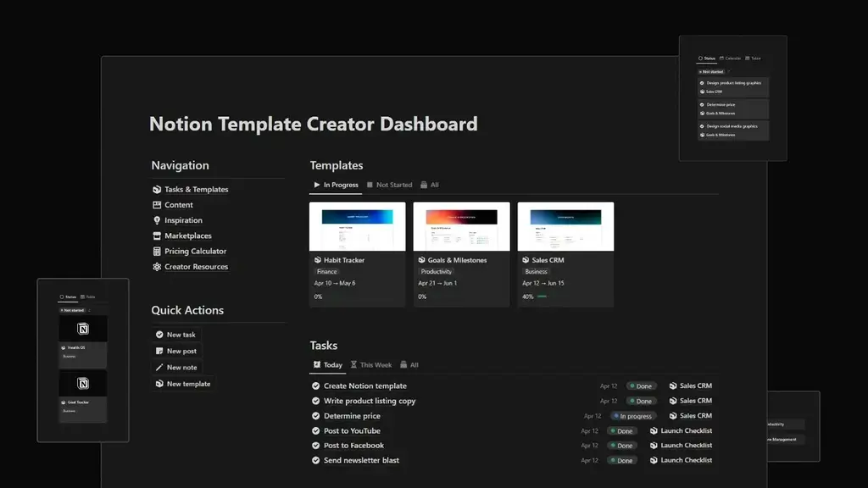Open Tasks & Templates from the navigation
This screenshot has height=488, width=868.
point(155,189)
